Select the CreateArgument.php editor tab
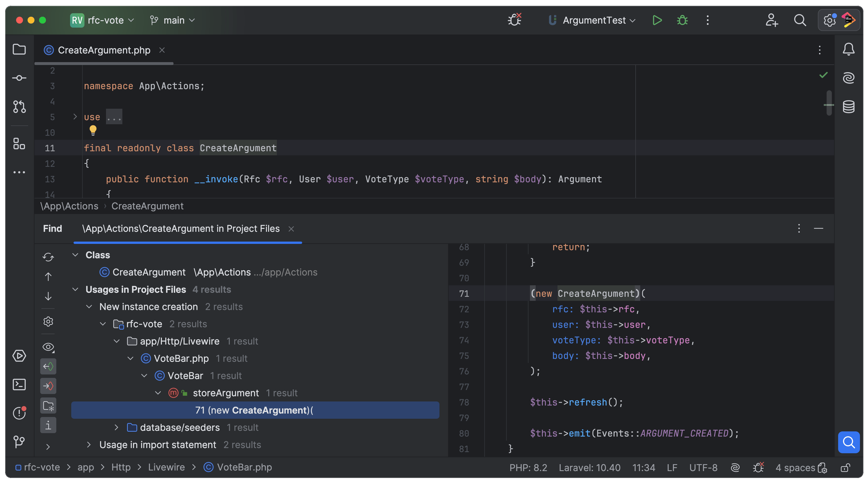 click(104, 50)
